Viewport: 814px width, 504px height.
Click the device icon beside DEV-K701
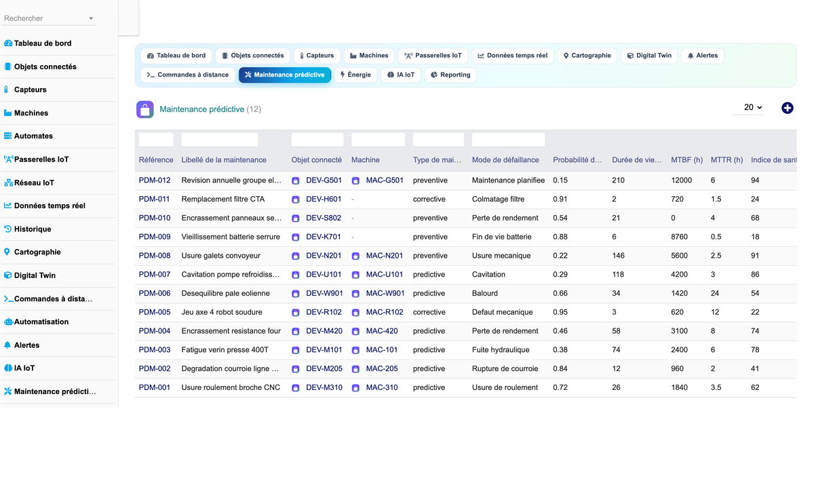(296, 237)
